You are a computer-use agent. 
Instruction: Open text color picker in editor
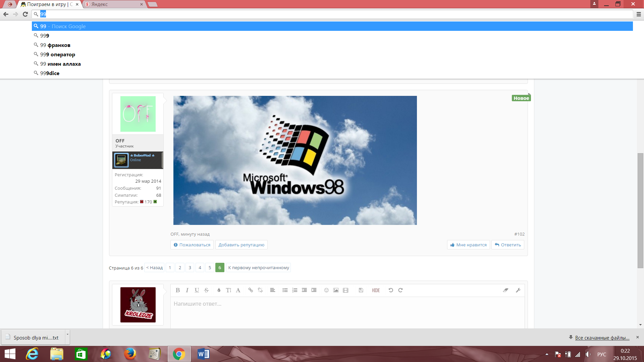pyautogui.click(x=219, y=290)
